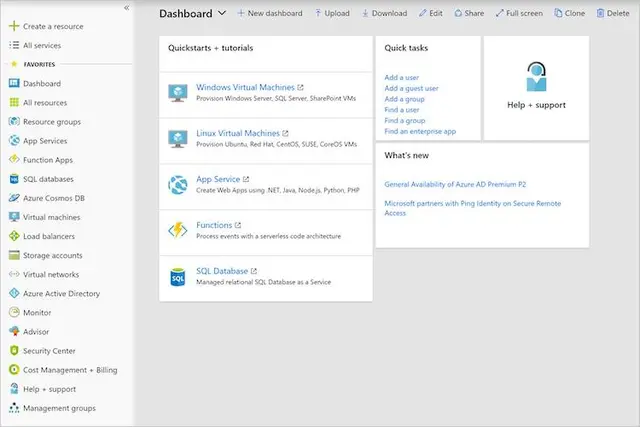Click Find a group quick task
The image size is (640, 427).
pyautogui.click(x=405, y=120)
